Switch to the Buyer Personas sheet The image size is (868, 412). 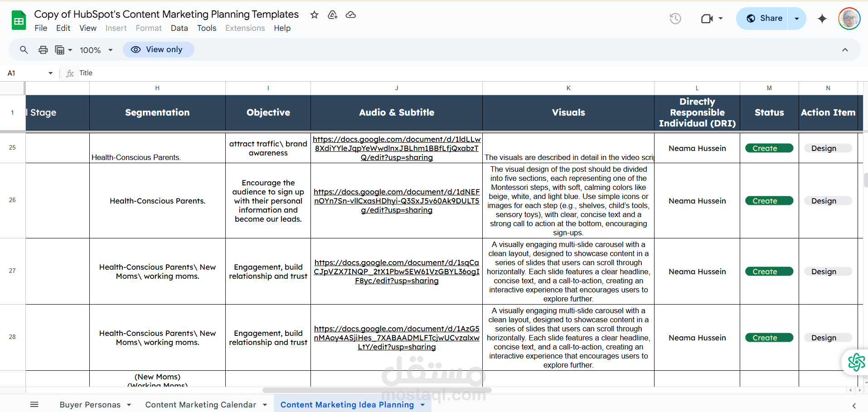90,405
